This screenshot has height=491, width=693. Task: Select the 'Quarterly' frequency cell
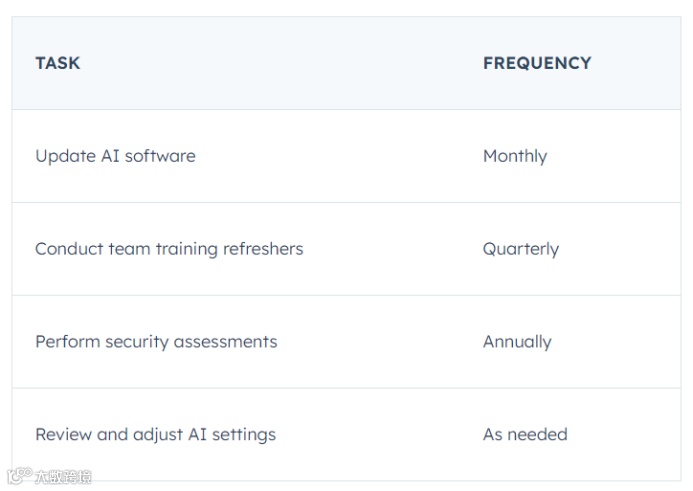[521, 249]
